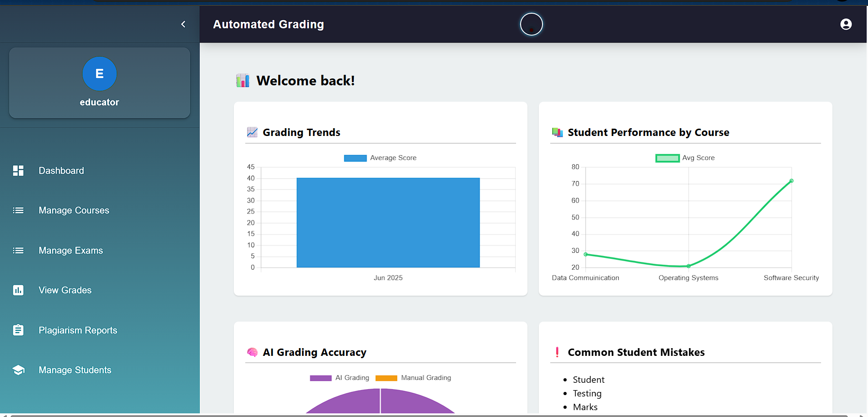This screenshot has height=417, width=868.
Task: Go to Manage Courses
Action: [x=99, y=210]
